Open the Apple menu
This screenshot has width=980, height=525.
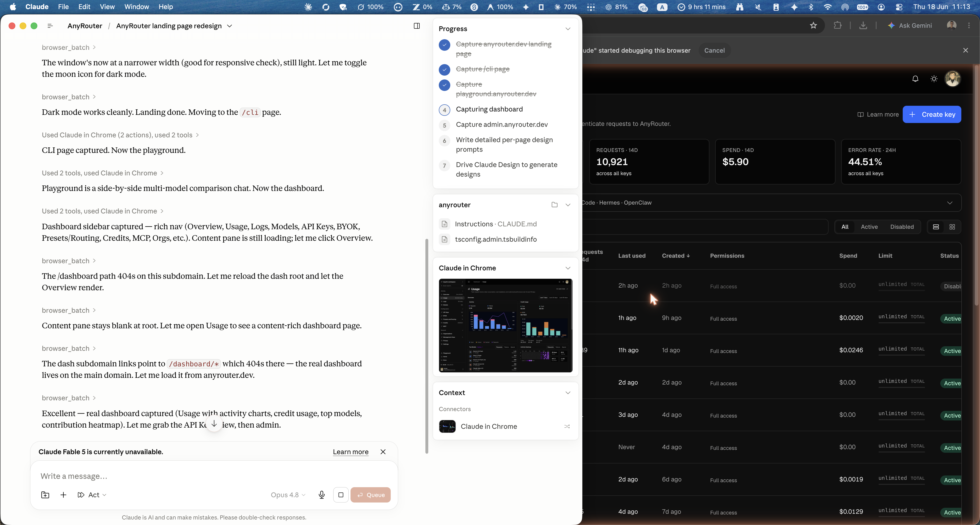12,7
